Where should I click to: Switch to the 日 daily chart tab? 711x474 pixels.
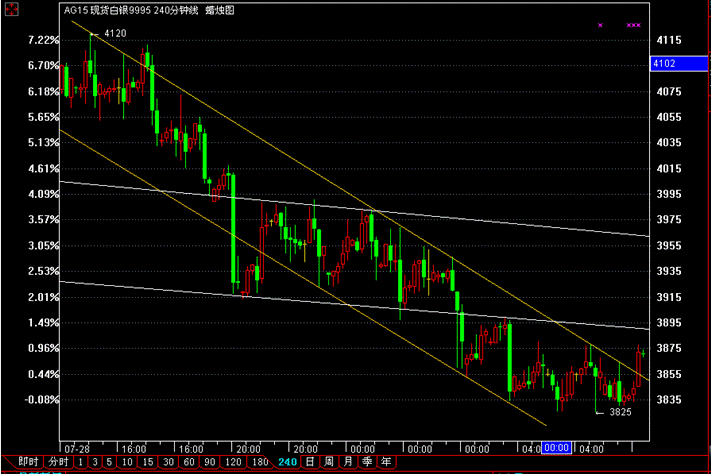[x=310, y=462]
